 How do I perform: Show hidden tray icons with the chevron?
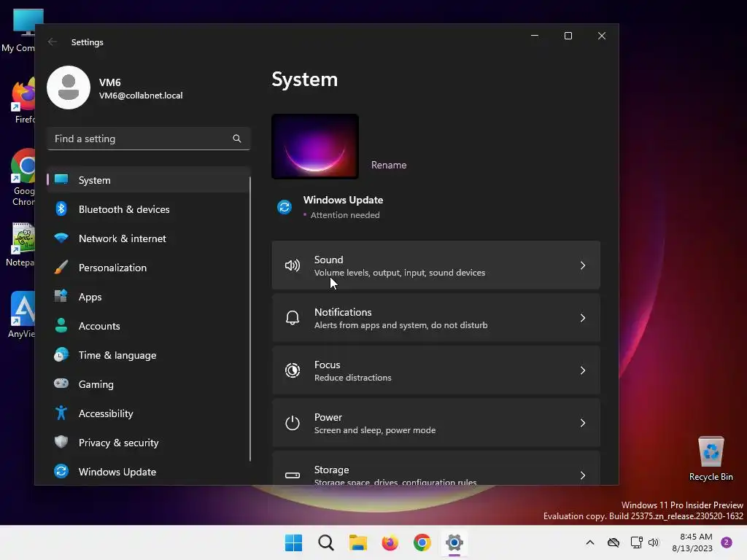[x=589, y=542]
